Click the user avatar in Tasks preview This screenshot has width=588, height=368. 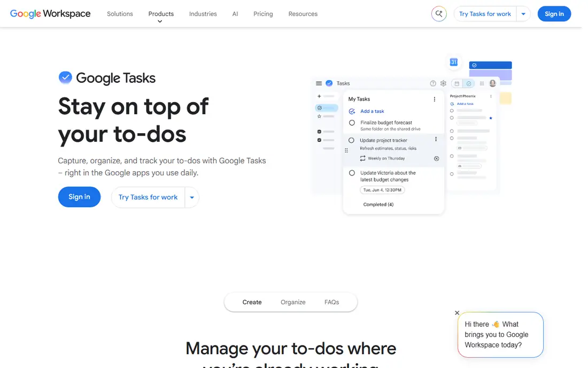(493, 83)
